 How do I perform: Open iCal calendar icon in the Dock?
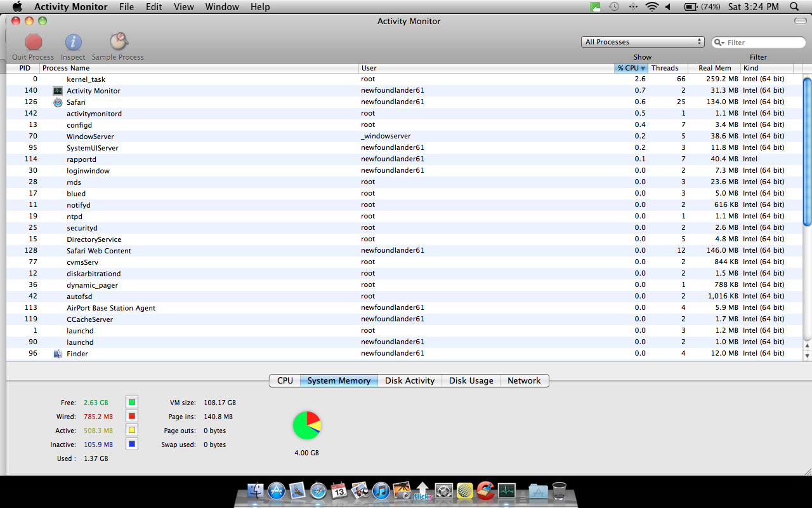[339, 490]
